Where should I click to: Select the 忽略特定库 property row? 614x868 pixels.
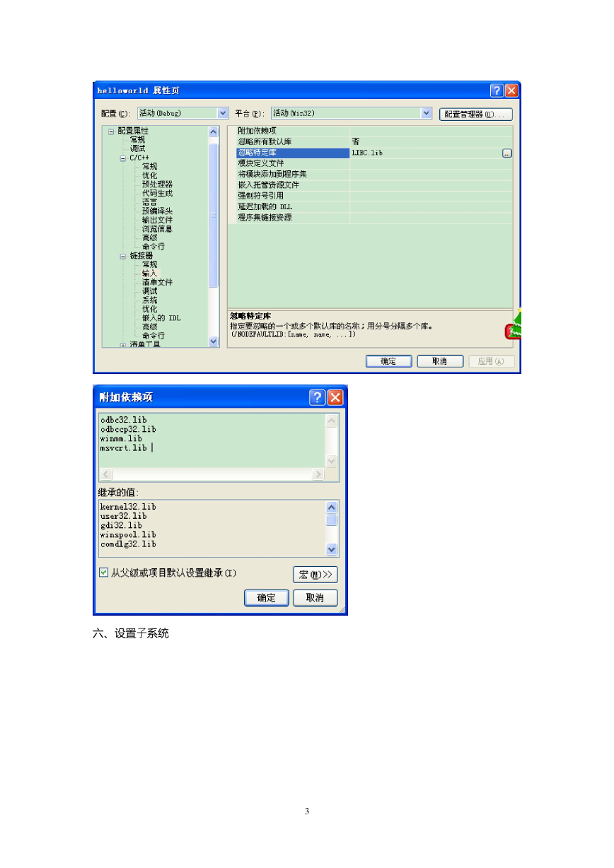coord(374,153)
